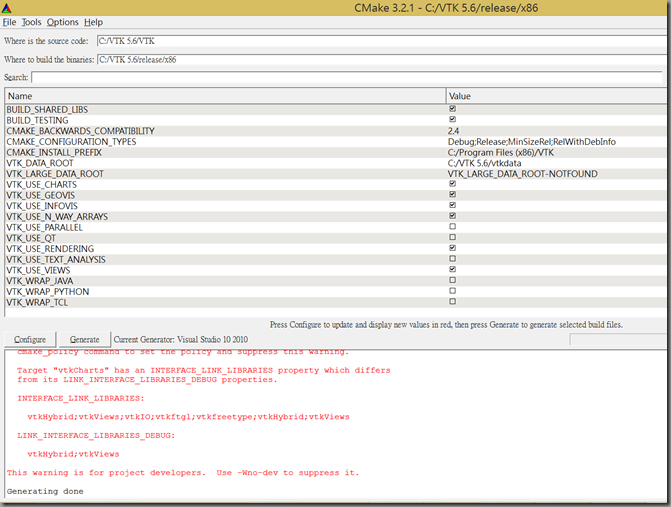Select the CMAKE_BACKWARDS_COMPATIBILITY row name

[80, 131]
